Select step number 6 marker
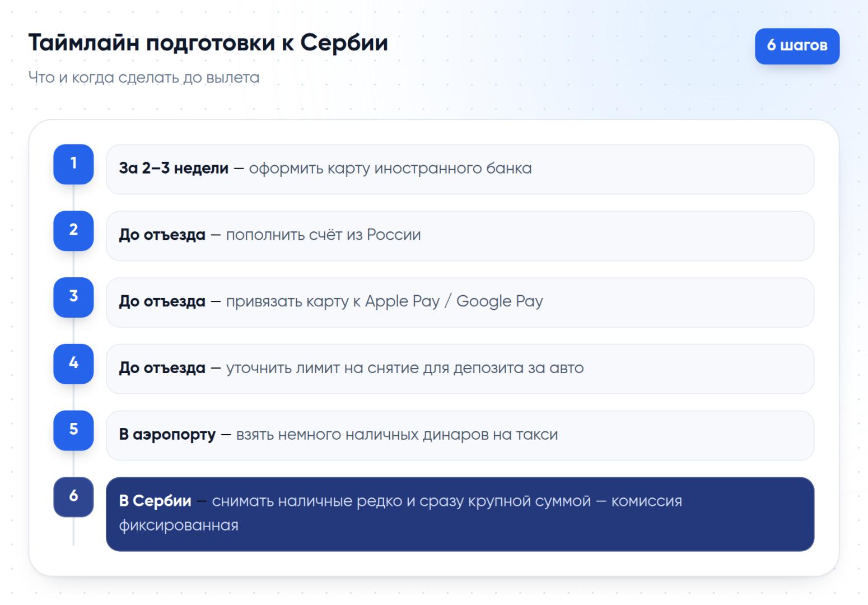The width and height of the screenshot is (868, 605). coord(73,497)
